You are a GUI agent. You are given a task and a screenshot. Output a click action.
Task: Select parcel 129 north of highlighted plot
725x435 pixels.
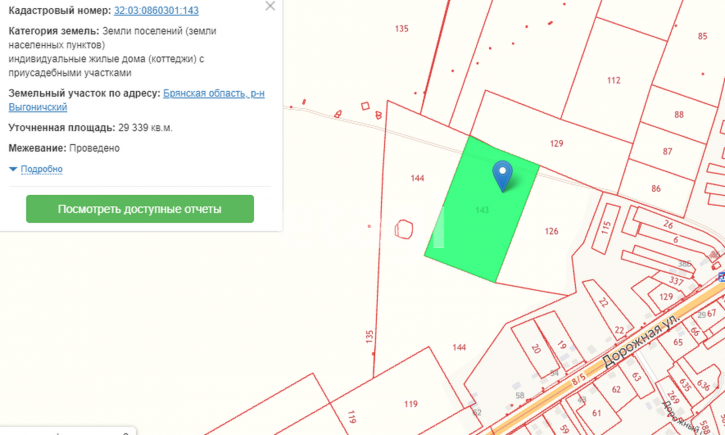click(x=556, y=144)
